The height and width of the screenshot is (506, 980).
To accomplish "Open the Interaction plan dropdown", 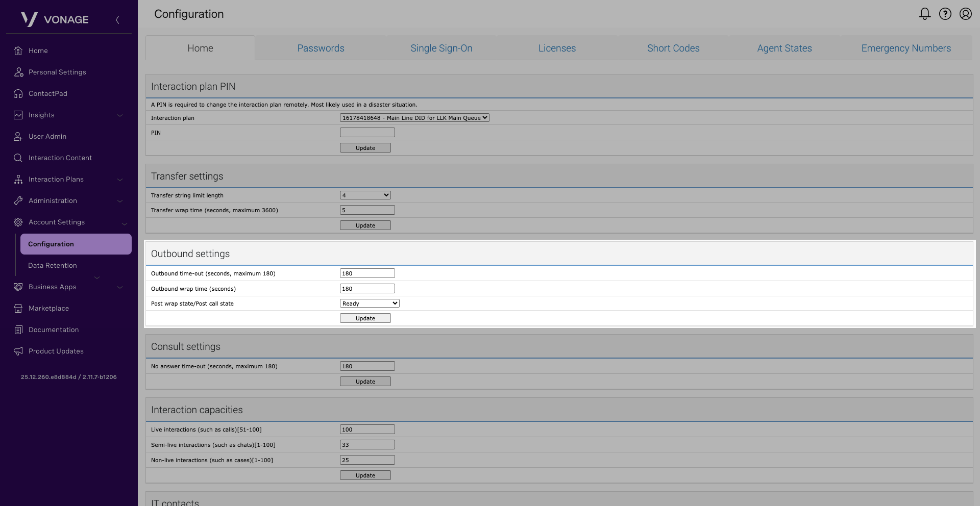I will pos(414,118).
